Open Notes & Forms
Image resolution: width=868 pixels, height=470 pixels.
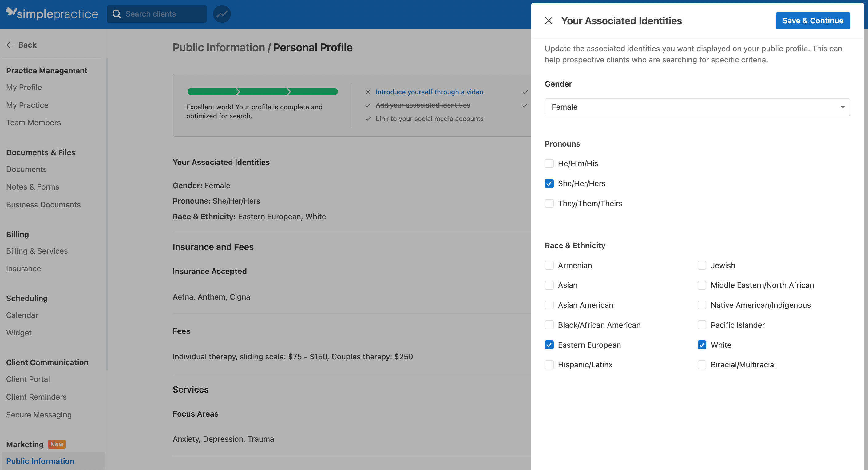click(33, 187)
